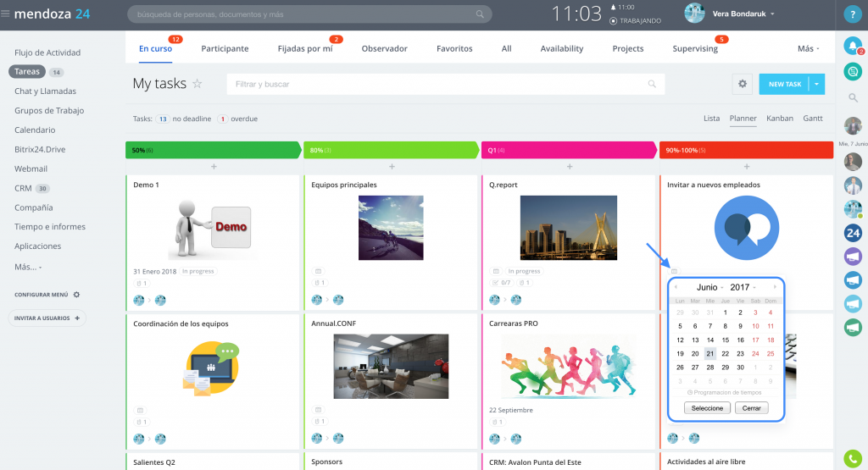The image size is (868, 470).
Task: Open Vera Bondaruk's avatar in the header
Action: [x=694, y=14]
